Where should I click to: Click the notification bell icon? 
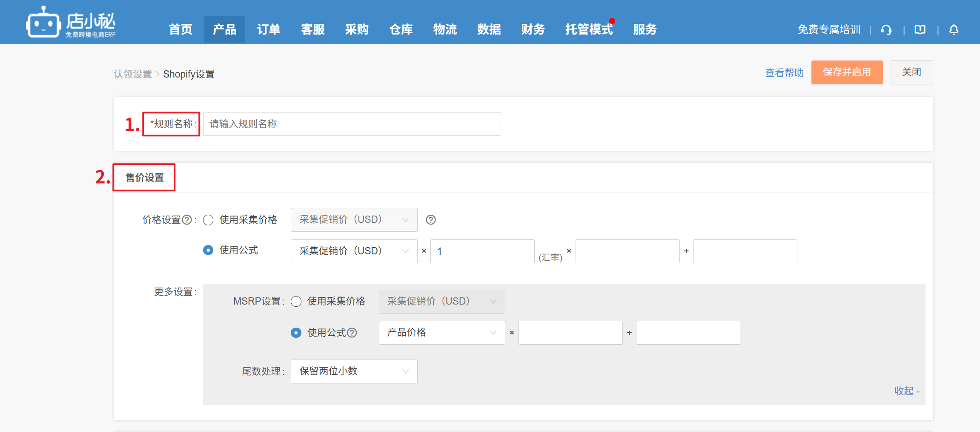tap(954, 30)
